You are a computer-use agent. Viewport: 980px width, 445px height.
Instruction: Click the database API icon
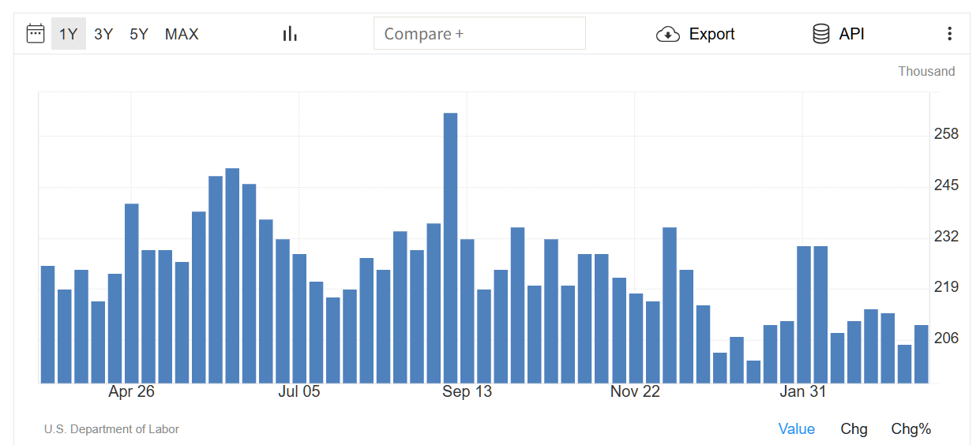821,34
